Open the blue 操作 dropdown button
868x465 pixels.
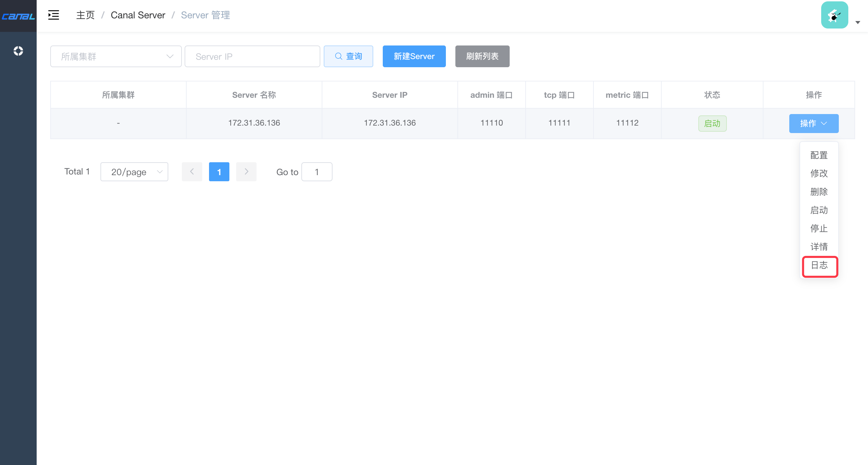click(813, 124)
